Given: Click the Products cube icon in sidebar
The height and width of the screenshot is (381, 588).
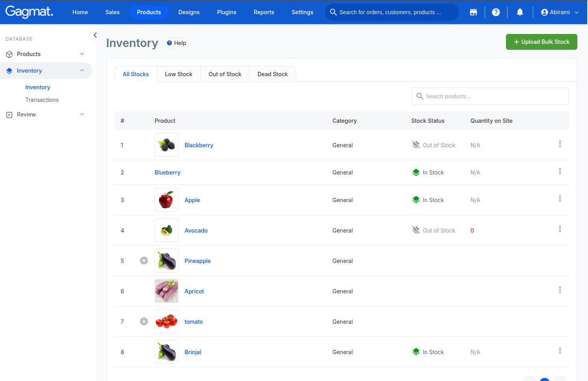Looking at the screenshot, I should [x=9, y=54].
